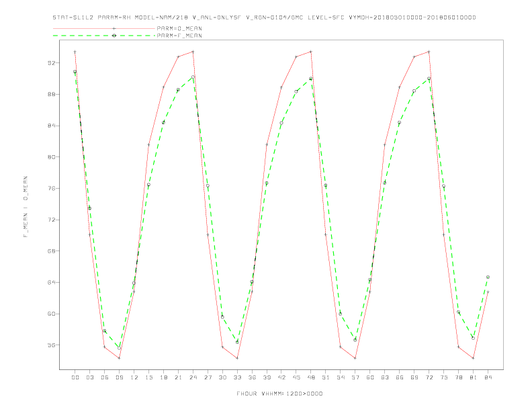Viewport: 532px width, 411px height.
Task: Click the O_MEAN plus data point at hour 09
Action: (x=119, y=358)
